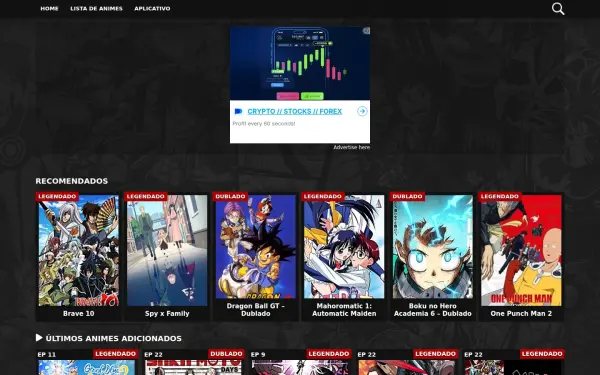
Task: Open One Punch Man 2 title
Action: tap(521, 313)
